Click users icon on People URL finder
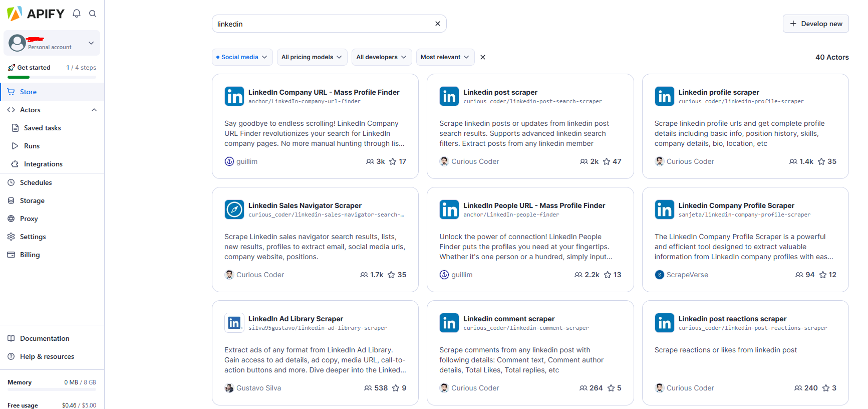Screen dimensions: 868x409 [x=578, y=275]
